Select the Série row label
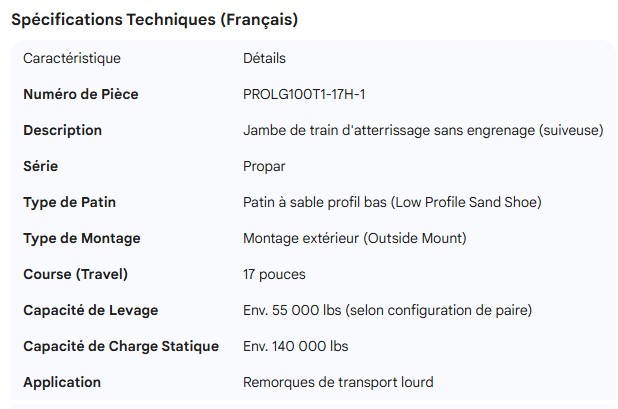The image size is (618, 409). (40, 166)
